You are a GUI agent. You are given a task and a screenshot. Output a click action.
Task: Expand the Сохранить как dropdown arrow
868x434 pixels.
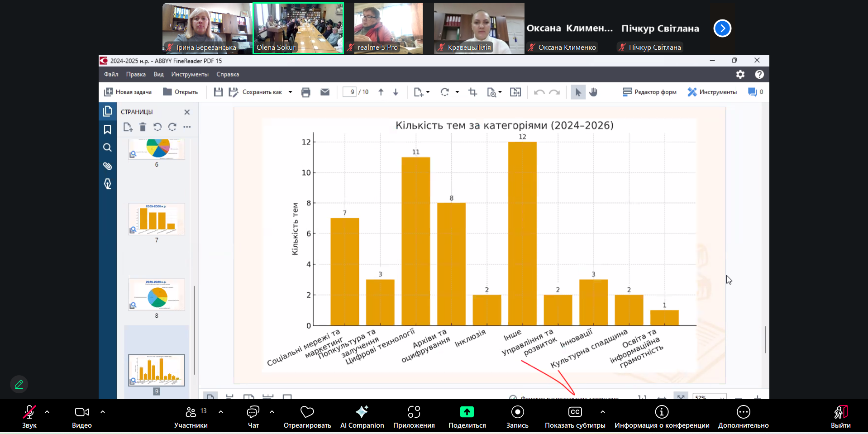(x=291, y=92)
